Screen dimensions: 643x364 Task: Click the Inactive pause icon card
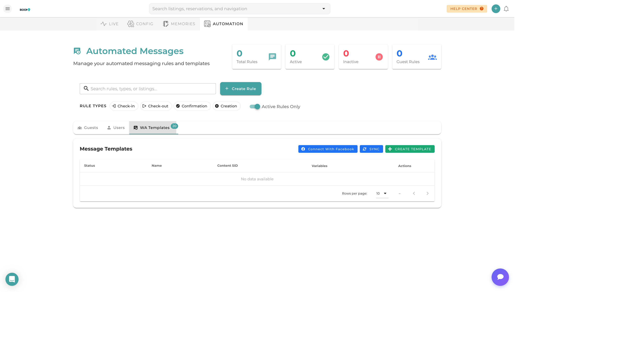point(379,57)
